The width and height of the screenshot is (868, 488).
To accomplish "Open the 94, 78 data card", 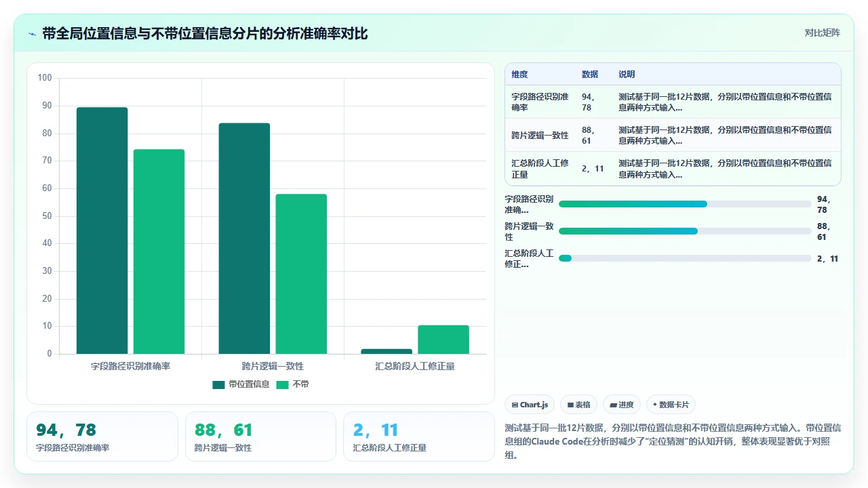I will pos(102,436).
